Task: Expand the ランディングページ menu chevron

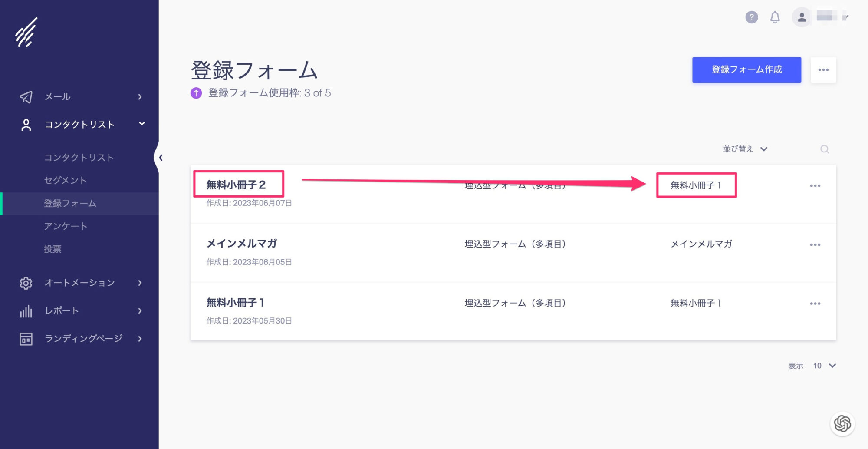Action: point(140,339)
